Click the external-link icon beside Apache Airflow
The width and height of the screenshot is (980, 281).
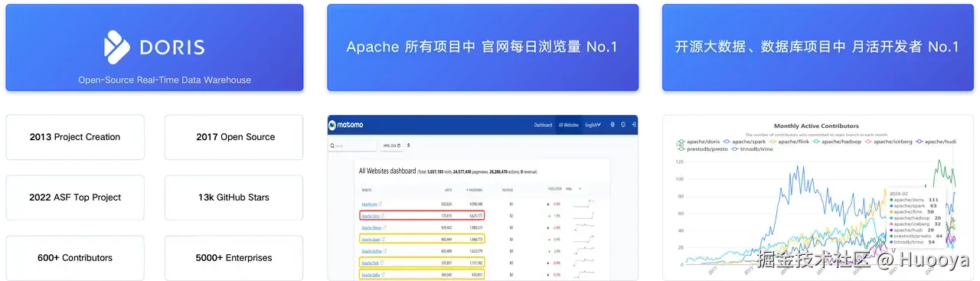coord(385,250)
